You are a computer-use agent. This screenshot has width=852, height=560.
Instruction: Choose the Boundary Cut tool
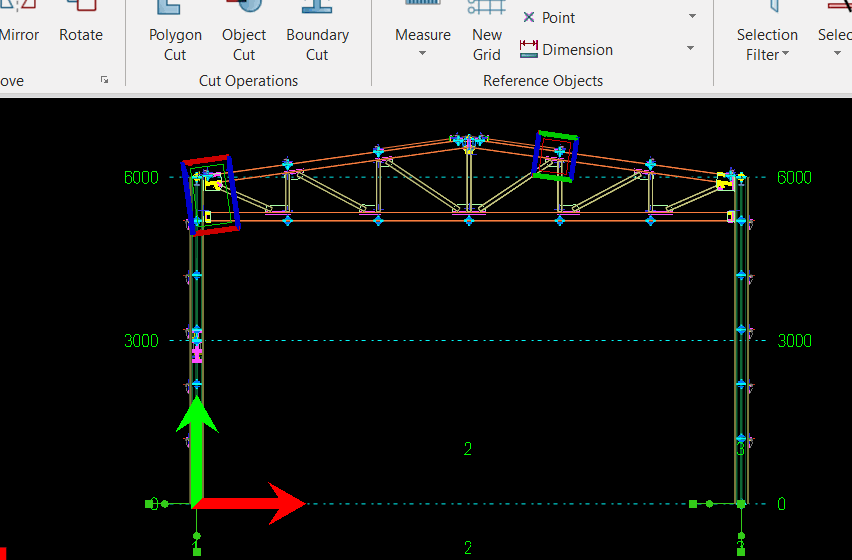pos(317,35)
